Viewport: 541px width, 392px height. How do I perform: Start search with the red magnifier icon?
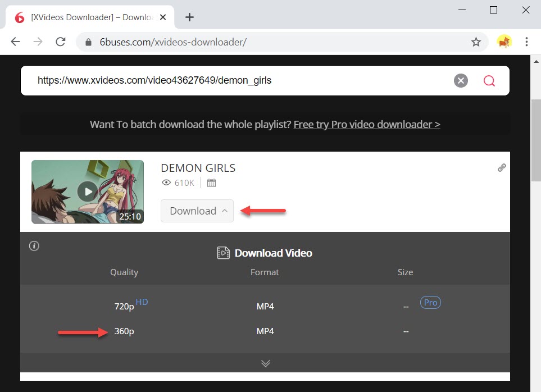pyautogui.click(x=489, y=81)
